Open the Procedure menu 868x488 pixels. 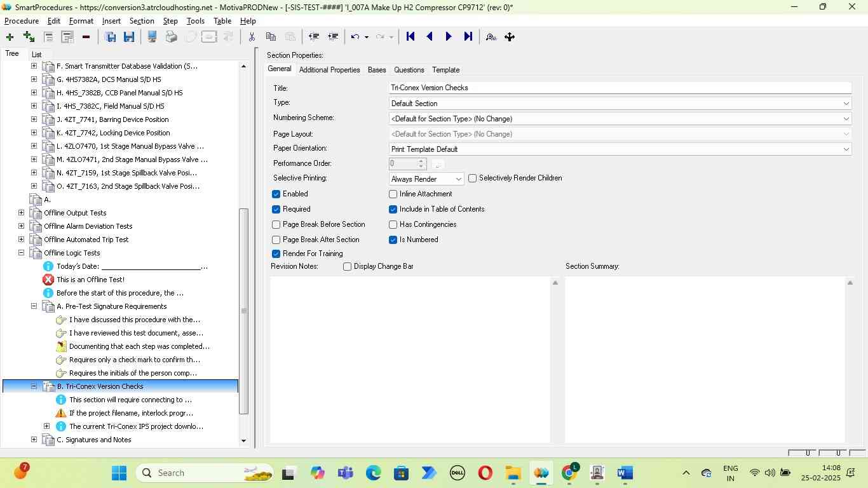(x=22, y=21)
